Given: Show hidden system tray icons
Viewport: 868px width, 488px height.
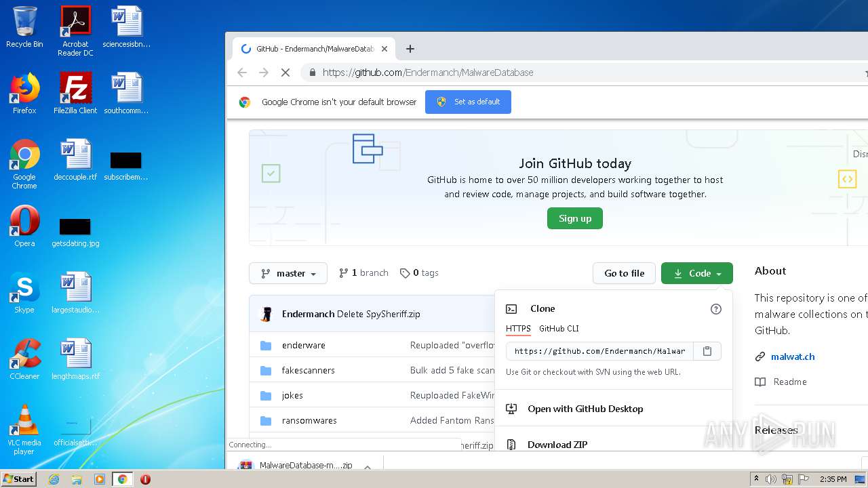Looking at the screenshot, I should (x=756, y=479).
